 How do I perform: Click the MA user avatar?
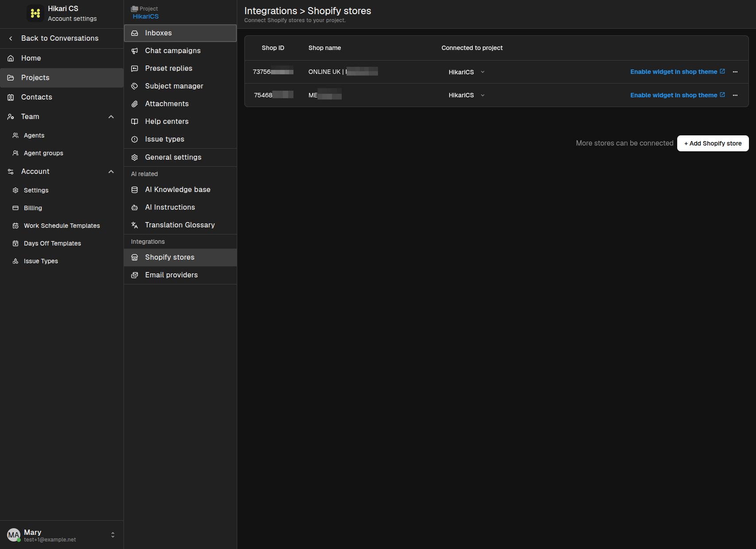point(14,535)
